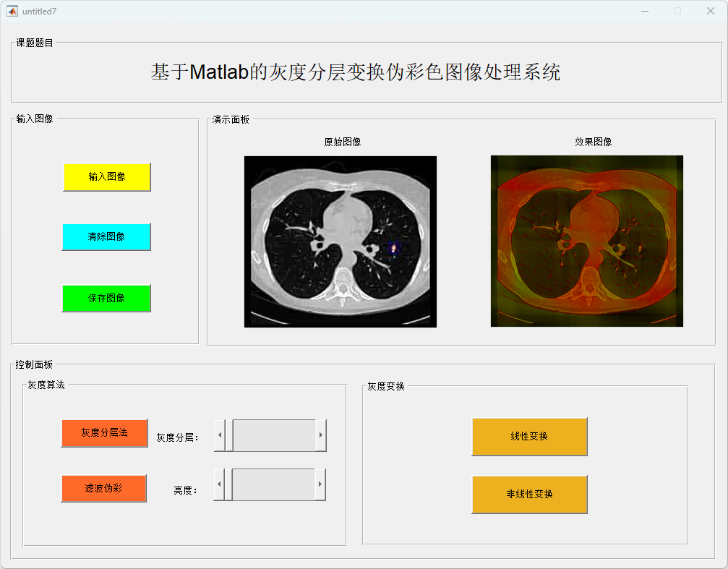
Task: Click the 灰度变换 panel heading
Action: 386,387
